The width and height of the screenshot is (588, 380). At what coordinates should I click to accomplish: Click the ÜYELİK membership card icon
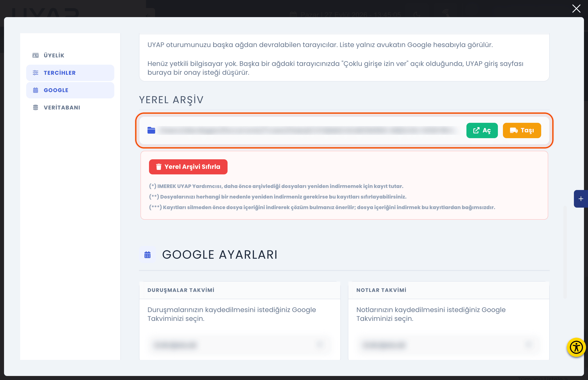[x=35, y=55]
